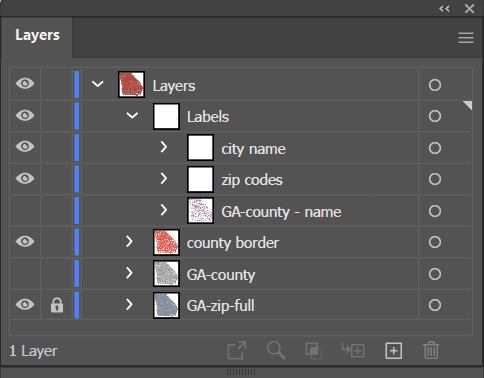Click target circle for Layers layer

[x=435, y=85]
